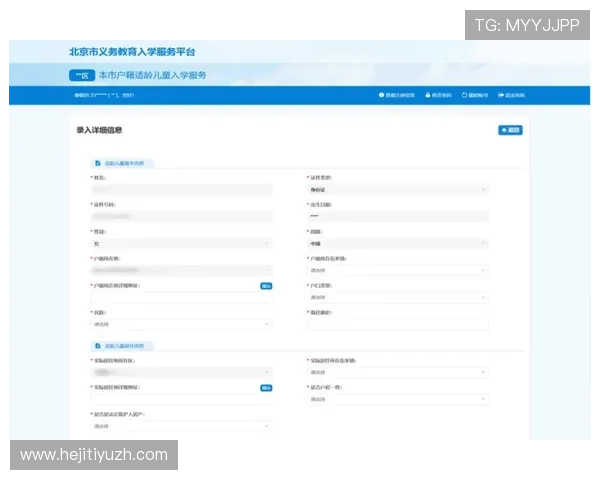Click the 北京市义务教育入学服务平台 title
Screen dimensions: 600x480
[132, 52]
